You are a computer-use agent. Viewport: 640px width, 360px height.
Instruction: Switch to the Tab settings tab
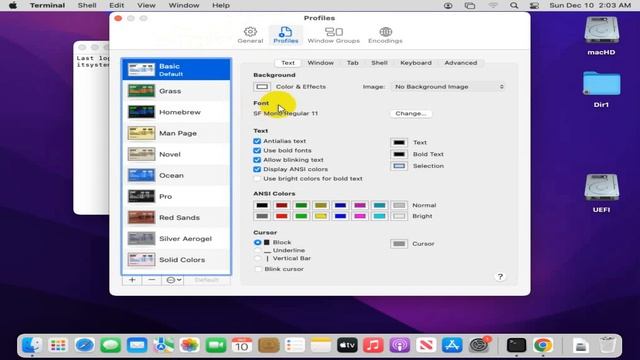tap(353, 63)
